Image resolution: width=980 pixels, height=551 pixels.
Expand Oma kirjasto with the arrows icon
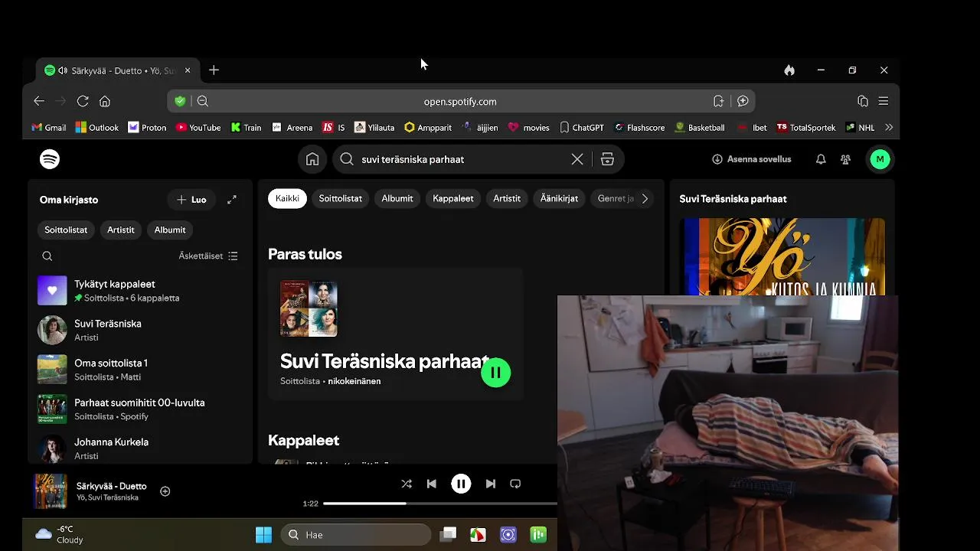tap(232, 200)
